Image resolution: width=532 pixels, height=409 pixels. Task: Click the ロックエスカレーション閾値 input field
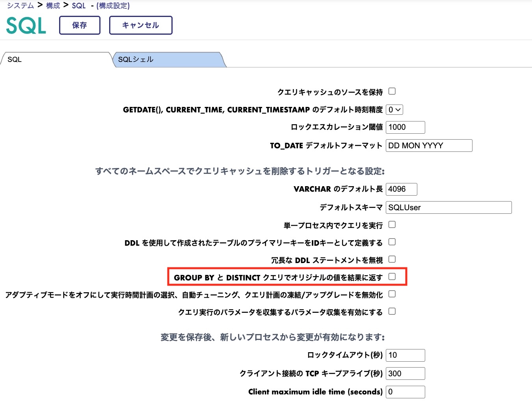405,127
